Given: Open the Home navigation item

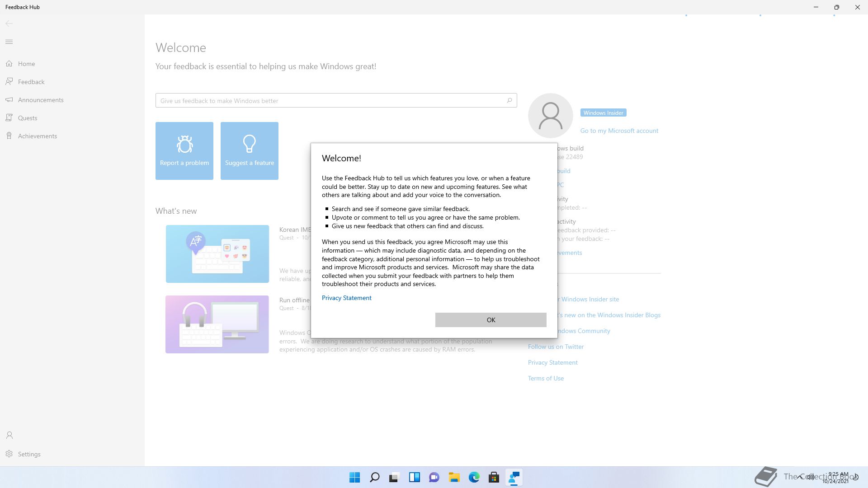Looking at the screenshot, I should click(72, 64).
